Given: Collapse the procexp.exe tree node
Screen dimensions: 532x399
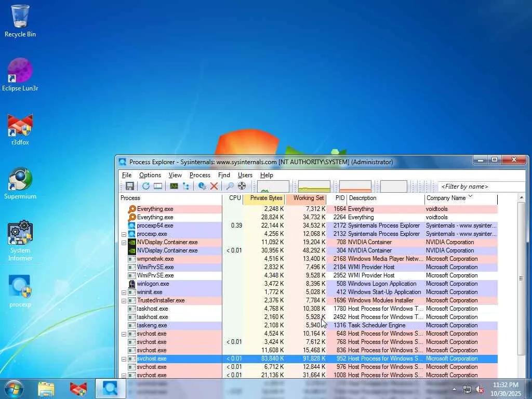Looking at the screenshot, I should click(x=124, y=234).
